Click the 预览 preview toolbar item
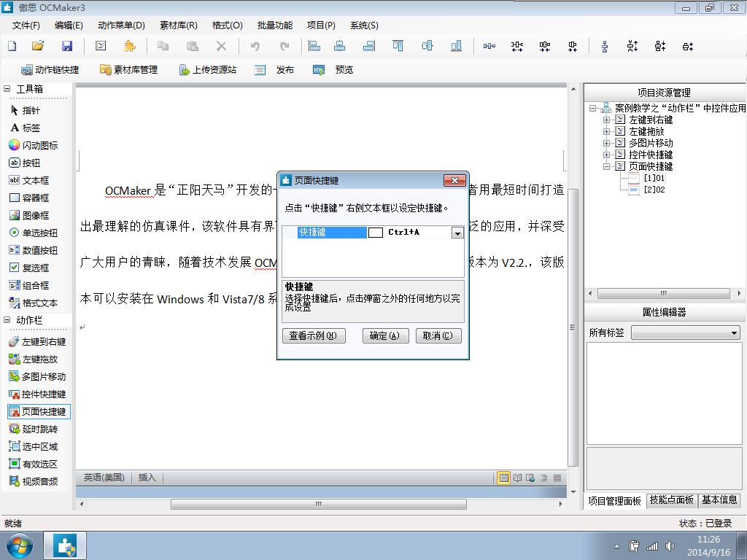The height and width of the screenshot is (560, 747). point(333,70)
